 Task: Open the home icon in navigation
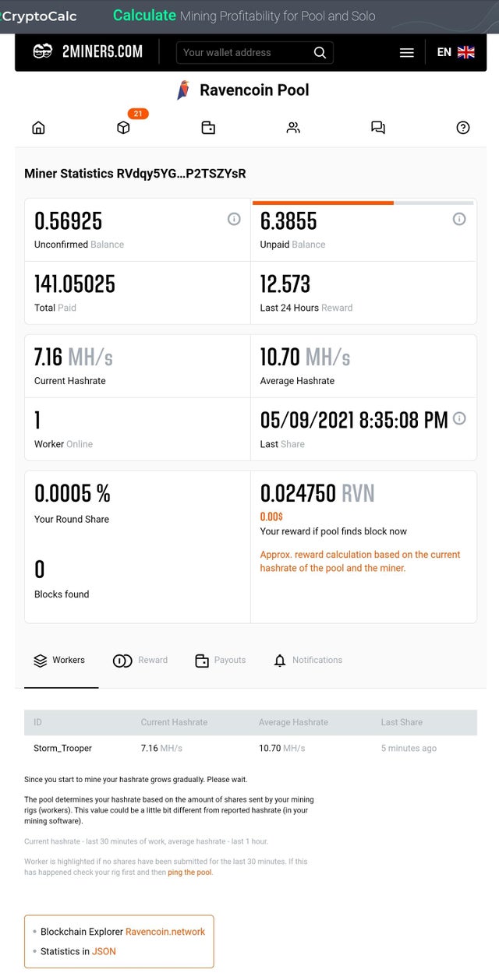tap(38, 128)
